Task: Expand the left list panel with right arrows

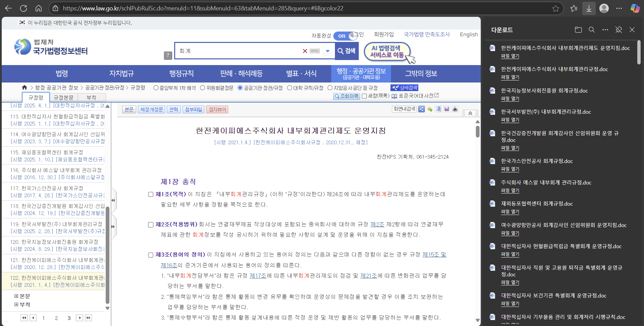Action: 113,227
